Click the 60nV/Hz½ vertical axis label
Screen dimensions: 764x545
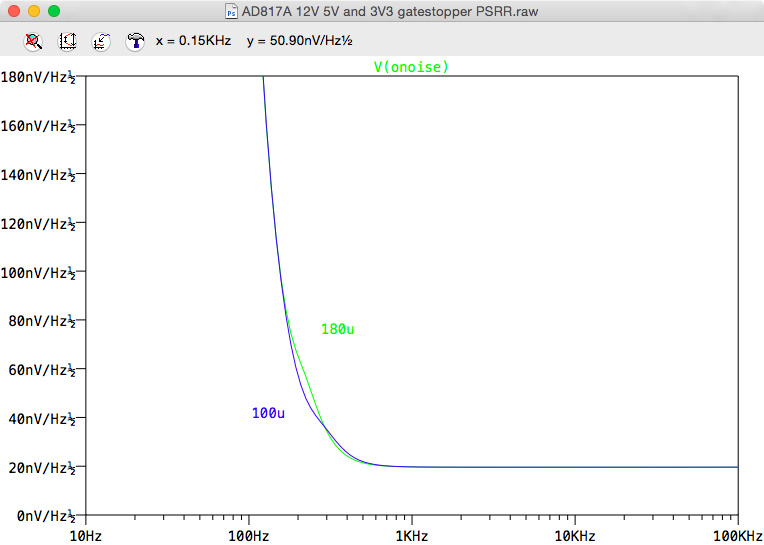point(42,371)
